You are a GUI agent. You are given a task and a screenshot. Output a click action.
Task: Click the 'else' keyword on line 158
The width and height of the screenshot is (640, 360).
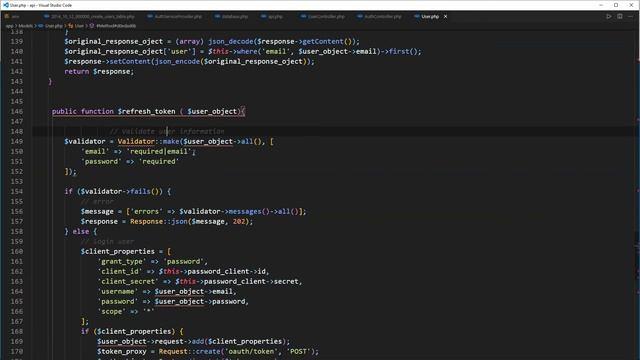tap(80, 231)
